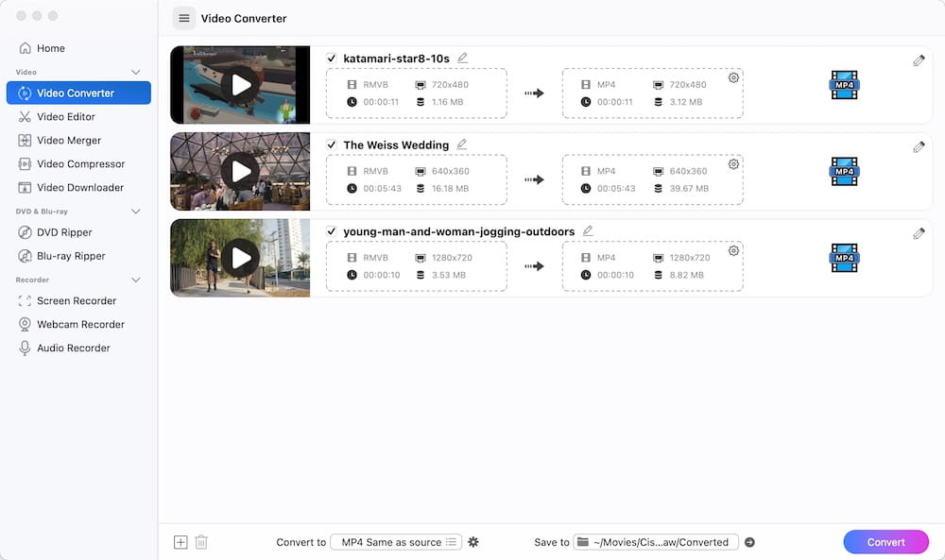Click output size 39.67 MB
Screen dimensions: 945x560
tap(689, 189)
